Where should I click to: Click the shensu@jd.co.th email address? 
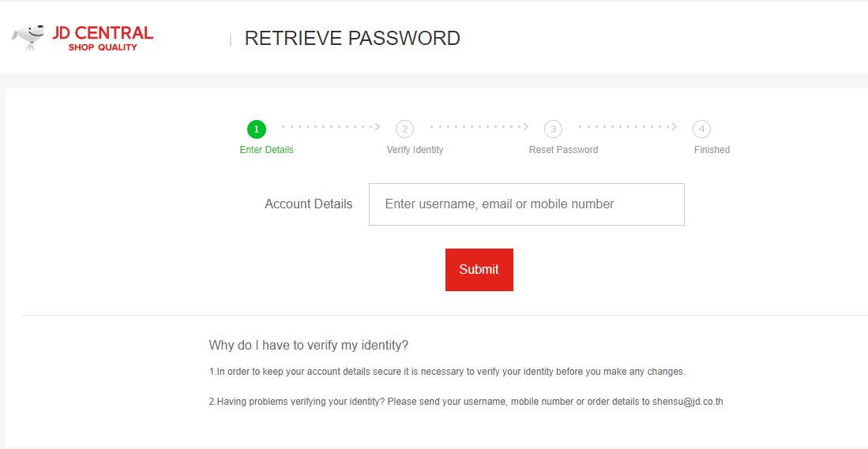[688, 402]
